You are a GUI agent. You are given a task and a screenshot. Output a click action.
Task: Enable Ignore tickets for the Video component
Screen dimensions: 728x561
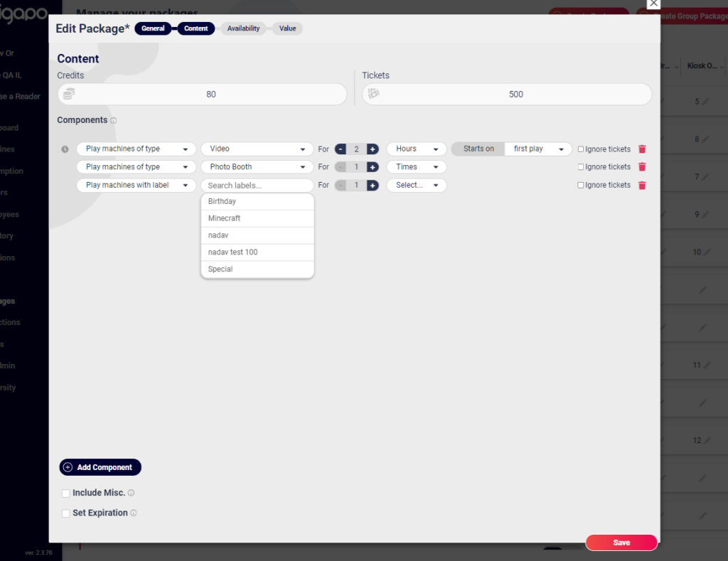580,149
